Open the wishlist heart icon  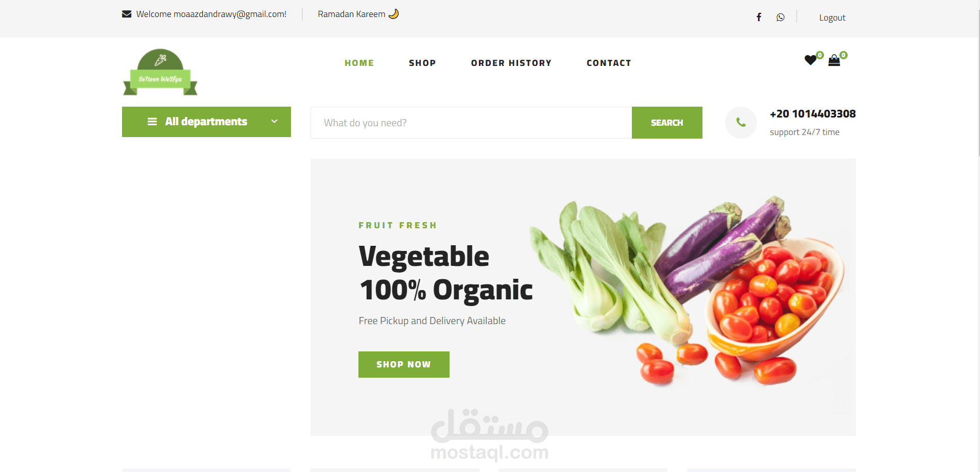point(810,60)
